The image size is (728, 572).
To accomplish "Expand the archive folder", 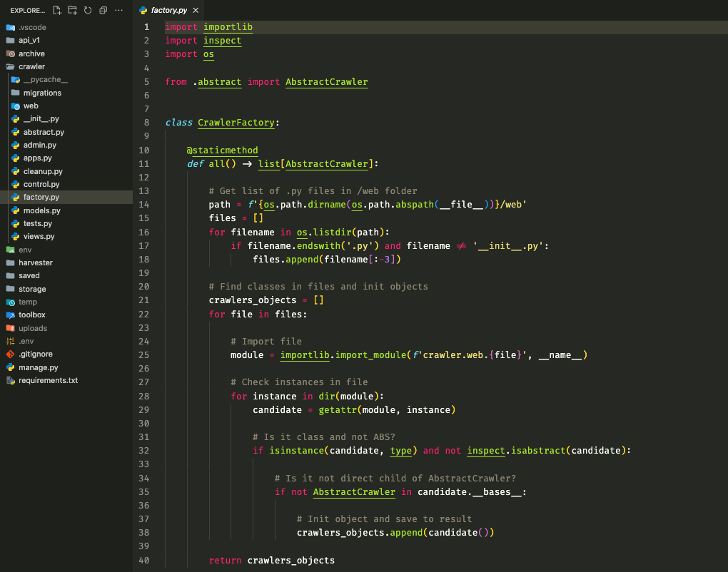I will pos(66,53).
